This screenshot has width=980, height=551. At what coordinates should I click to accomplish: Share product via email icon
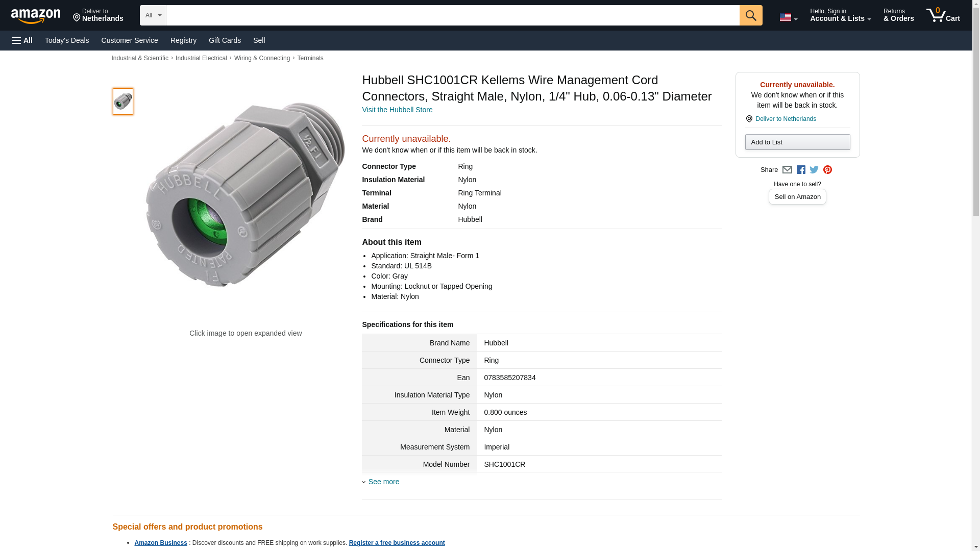click(787, 170)
